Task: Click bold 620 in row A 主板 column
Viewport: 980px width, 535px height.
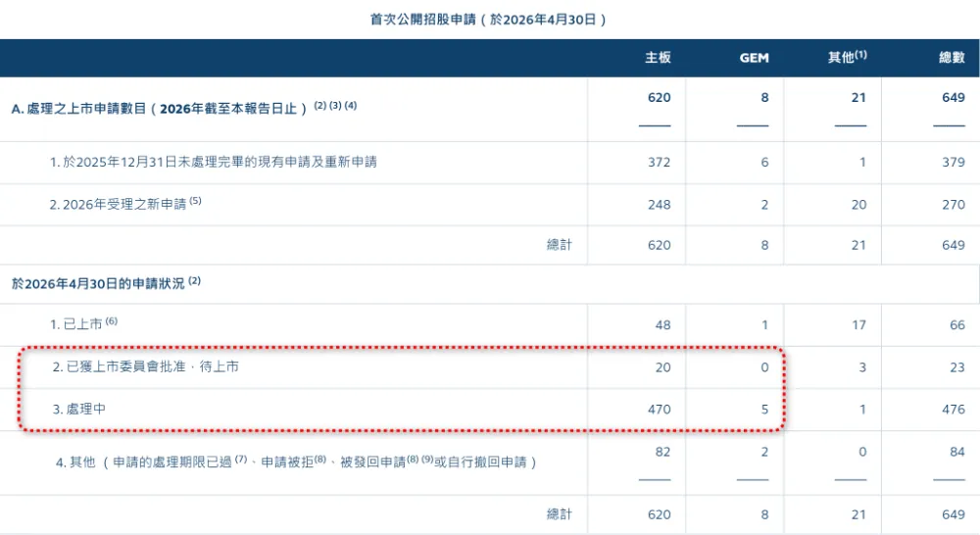Action: tap(660, 98)
